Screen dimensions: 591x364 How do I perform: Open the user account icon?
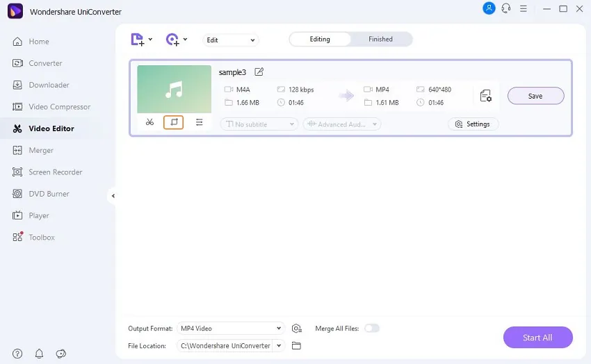pos(489,8)
